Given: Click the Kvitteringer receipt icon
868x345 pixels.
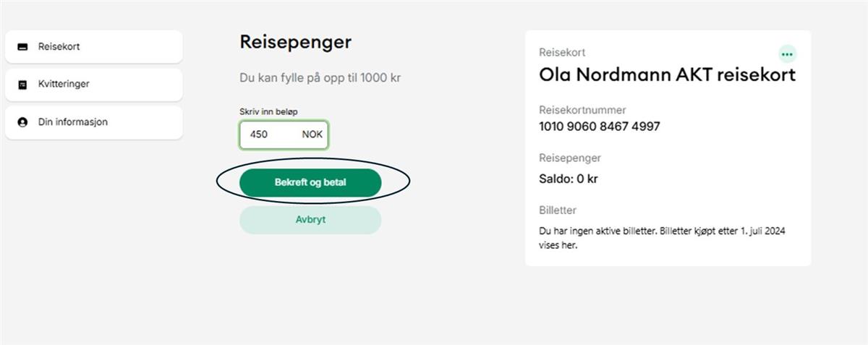Looking at the screenshot, I should [x=22, y=85].
